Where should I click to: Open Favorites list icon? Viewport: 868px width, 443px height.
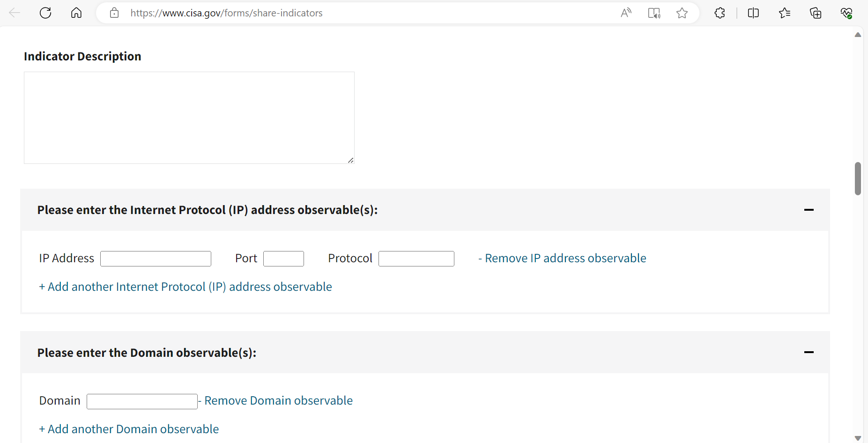point(785,13)
